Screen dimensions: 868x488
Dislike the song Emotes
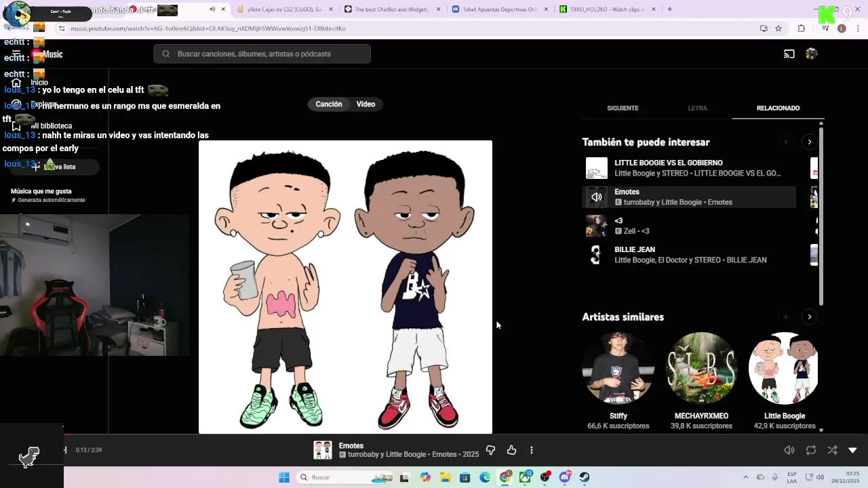tap(490, 450)
